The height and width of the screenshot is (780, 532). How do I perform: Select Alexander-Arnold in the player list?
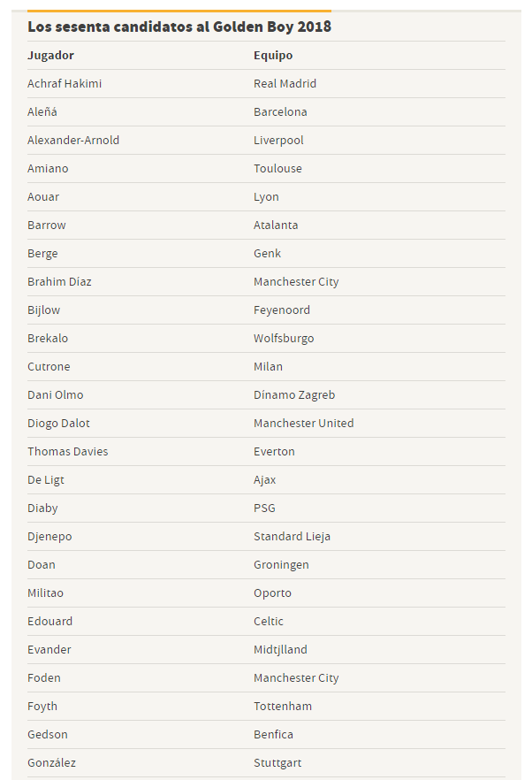tap(73, 141)
